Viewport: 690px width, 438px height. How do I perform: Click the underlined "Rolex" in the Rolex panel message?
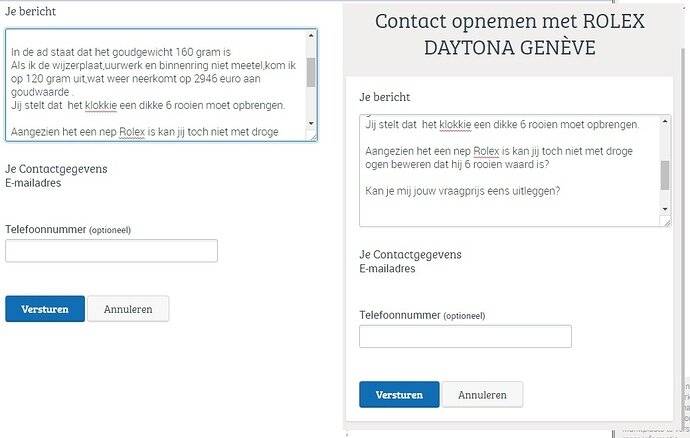(x=485, y=151)
